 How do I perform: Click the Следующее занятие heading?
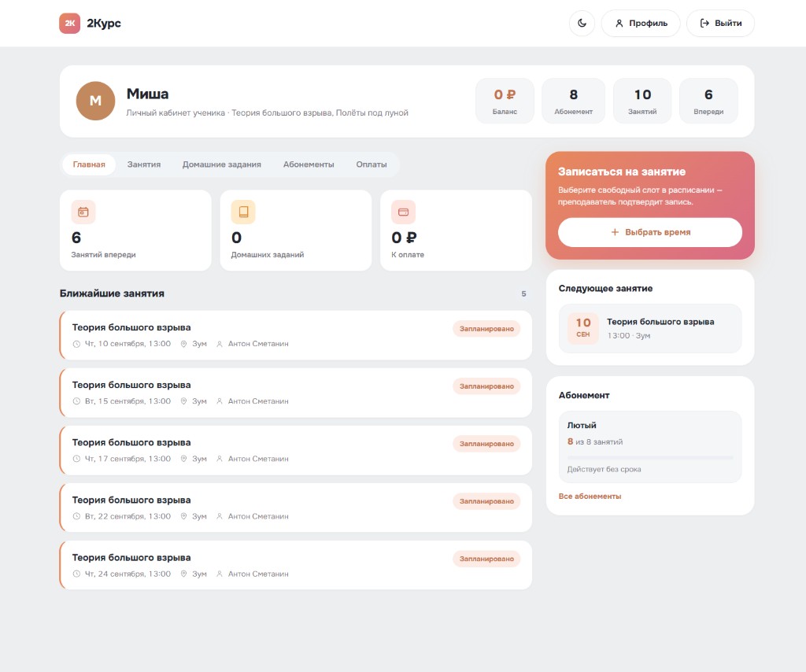tap(605, 289)
